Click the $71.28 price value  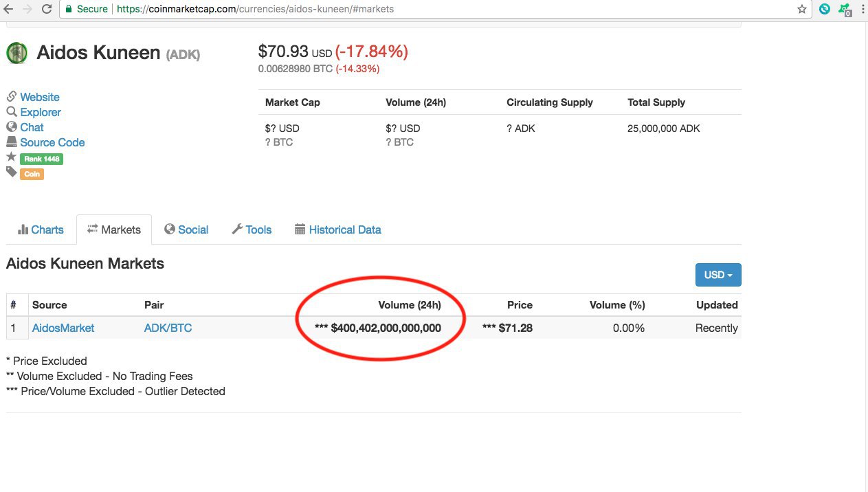pos(508,328)
